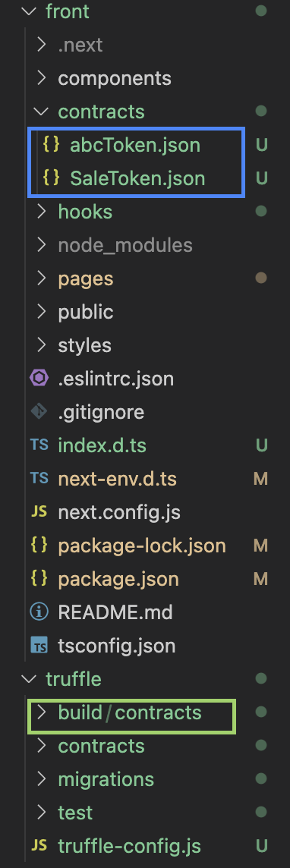Expand the node_modules folder chevron
The image size is (290, 868).
coord(42,244)
